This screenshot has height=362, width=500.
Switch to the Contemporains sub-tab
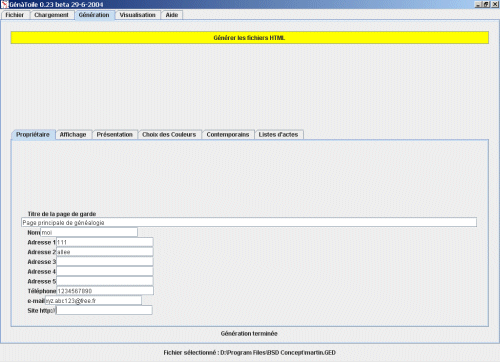[x=228, y=135]
